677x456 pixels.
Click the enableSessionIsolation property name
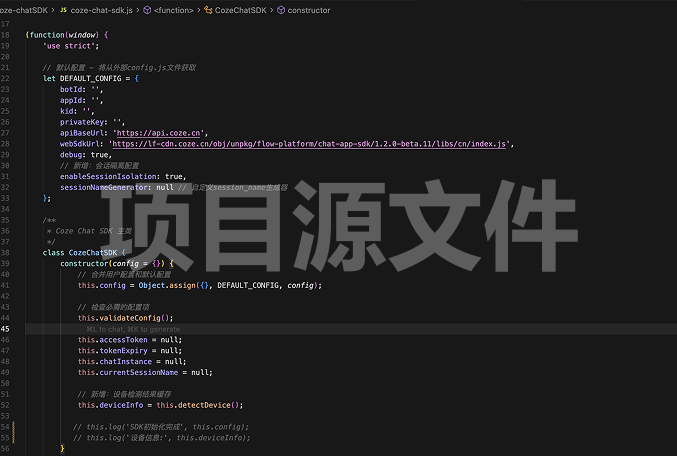tap(108, 176)
